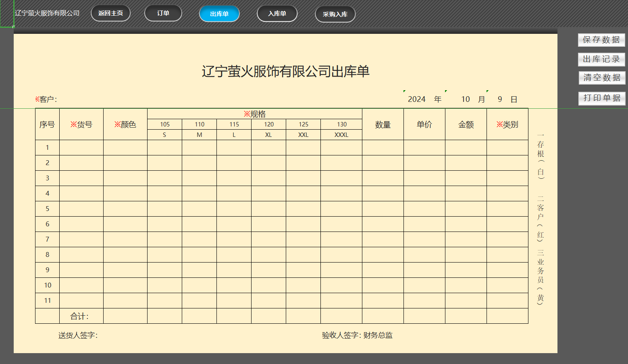Image resolution: width=628 pixels, height=364 pixels.
Task: Select the highlighted 出库单 tab
Action: click(219, 14)
